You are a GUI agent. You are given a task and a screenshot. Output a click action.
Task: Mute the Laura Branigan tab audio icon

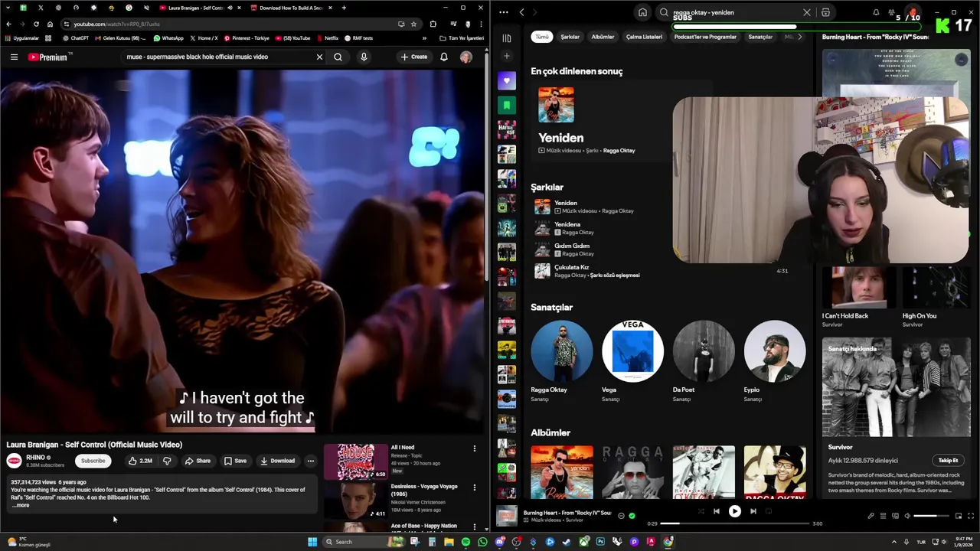point(230,8)
